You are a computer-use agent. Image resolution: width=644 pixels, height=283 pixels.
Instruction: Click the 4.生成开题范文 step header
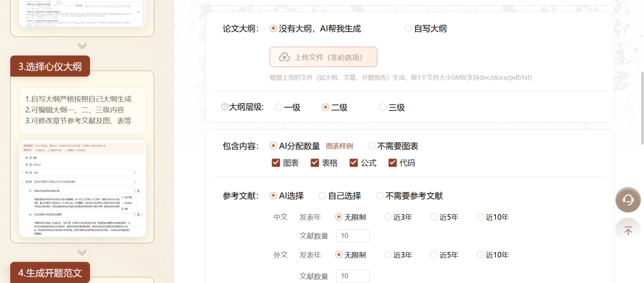click(50, 273)
